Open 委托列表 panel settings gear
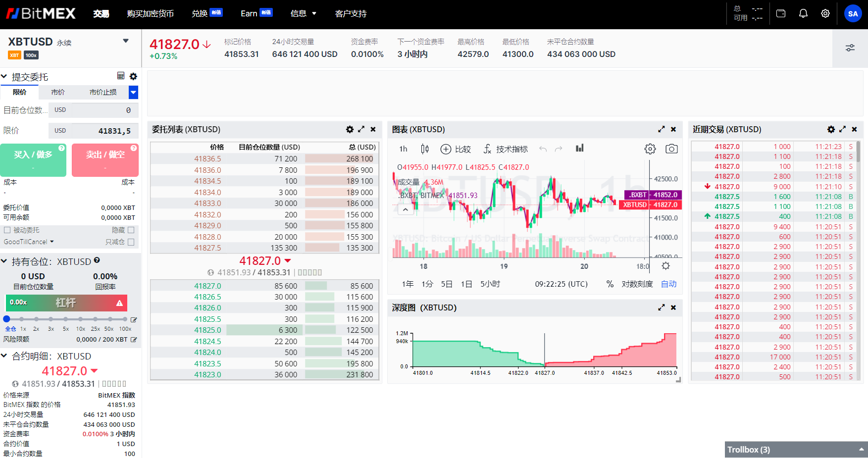 [x=350, y=129]
